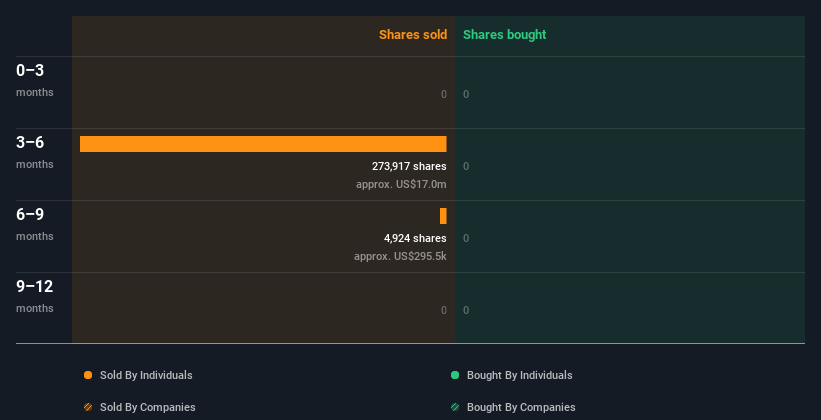
Task: Click the orange Sold By Individuals legend dot
Action: click(88, 375)
